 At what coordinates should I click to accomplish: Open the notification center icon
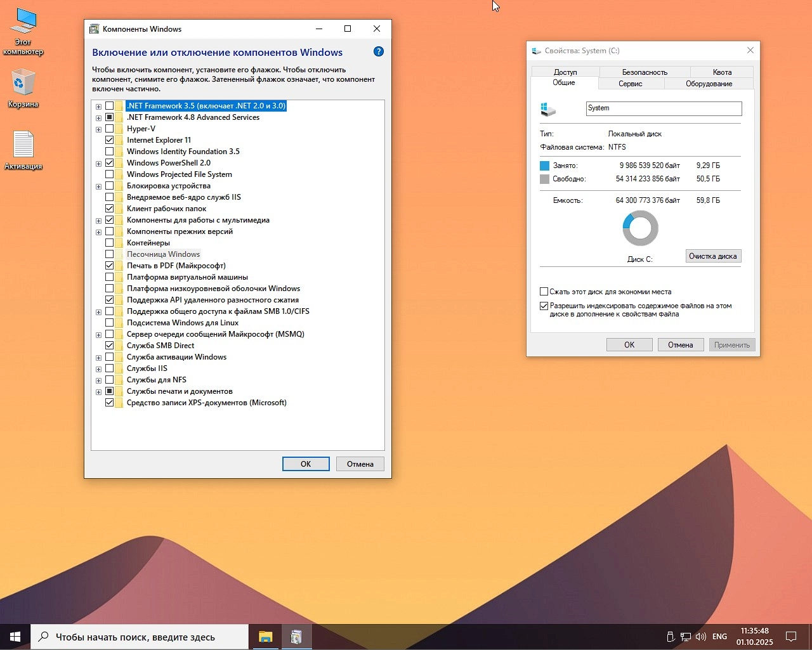pyautogui.click(x=791, y=637)
